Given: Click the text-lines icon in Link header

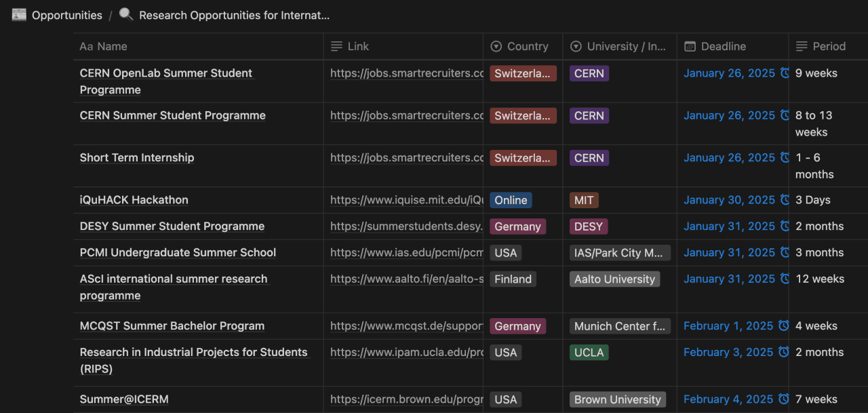Looking at the screenshot, I should [336, 46].
